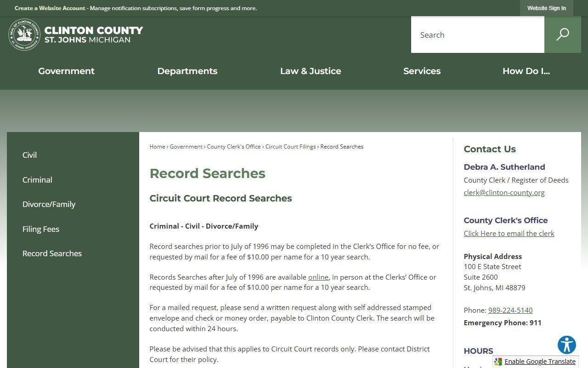The height and width of the screenshot is (368, 588).
Task: Click County Clerk's Office heading in sidebar
Action: point(506,220)
